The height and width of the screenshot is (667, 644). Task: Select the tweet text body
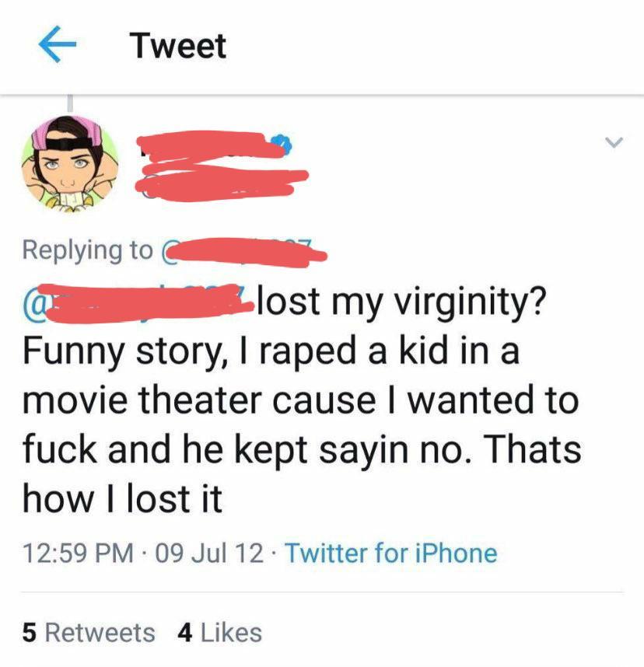pos(303,400)
